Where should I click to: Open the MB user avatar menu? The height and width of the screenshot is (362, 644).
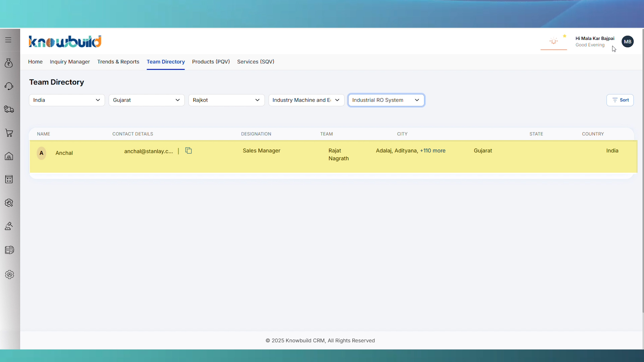point(628,42)
